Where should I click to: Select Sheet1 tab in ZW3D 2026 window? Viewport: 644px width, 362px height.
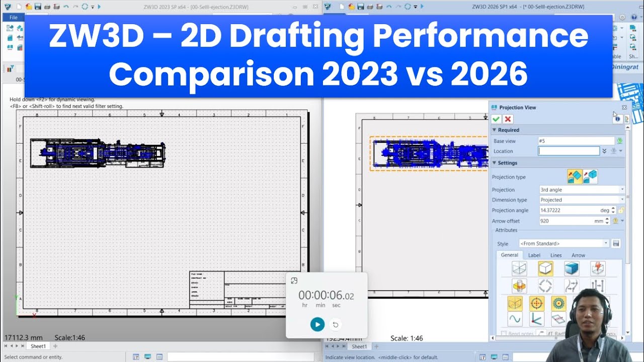(359, 346)
